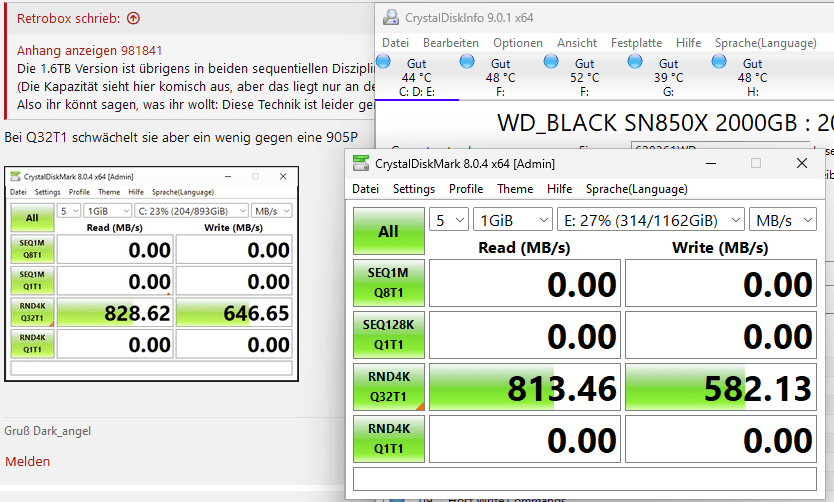Run RND4K Q1T1 test in large CrystalDiskMark
Viewport: 834px width, 502px height.
(389, 439)
